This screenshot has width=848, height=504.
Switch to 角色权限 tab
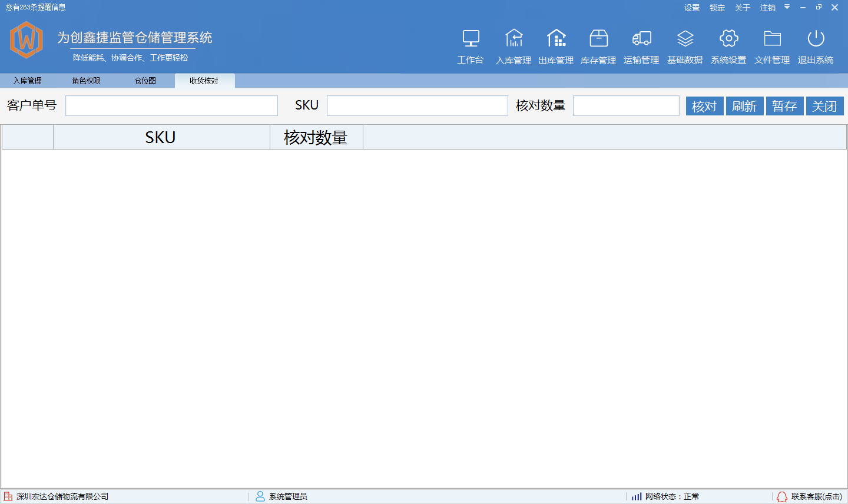pos(87,81)
